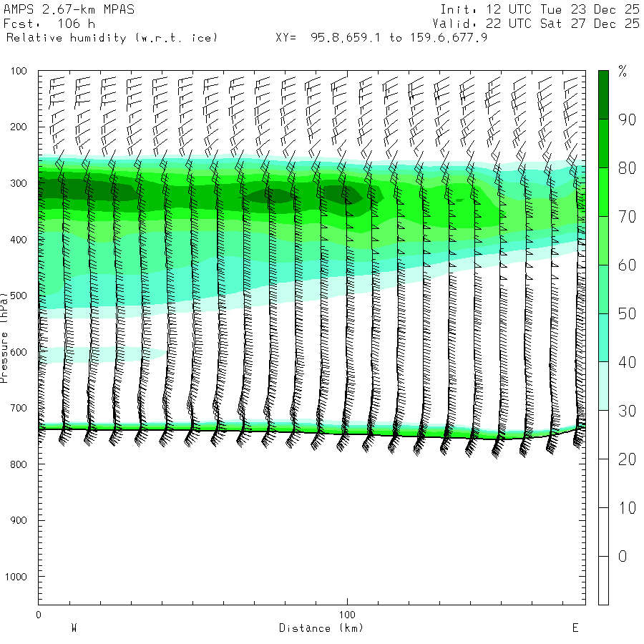Click the colorbar segment between 60 and 70
Viewport: 644px width, 644px height.
coord(603,240)
